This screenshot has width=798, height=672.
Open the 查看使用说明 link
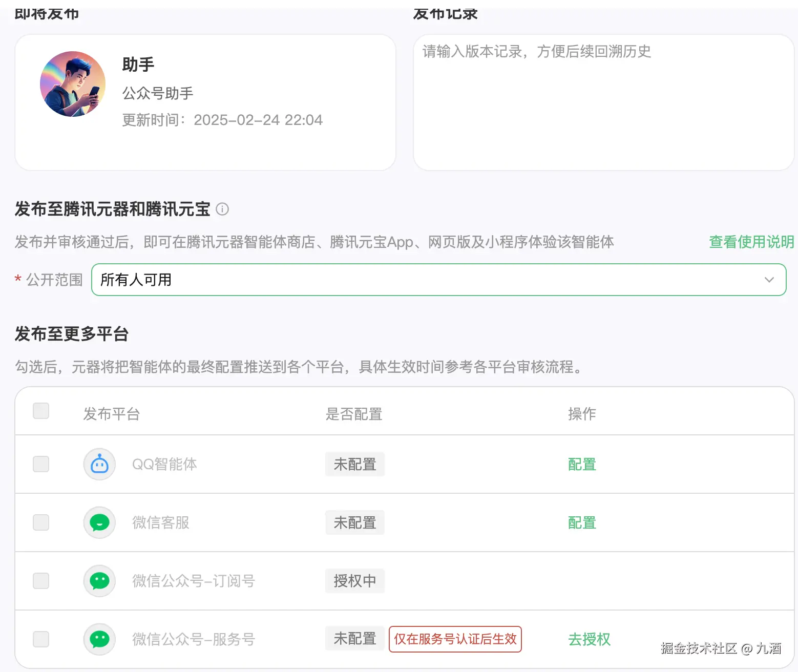[751, 242]
